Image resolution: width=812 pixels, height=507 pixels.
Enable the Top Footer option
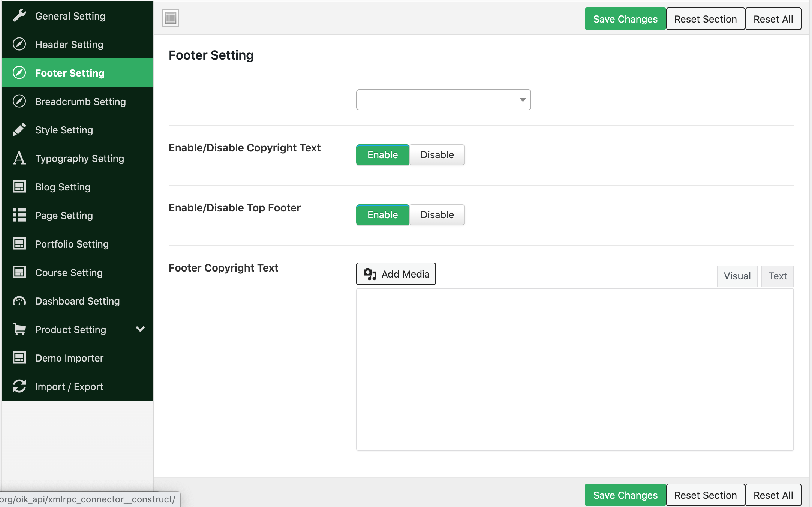pos(382,215)
